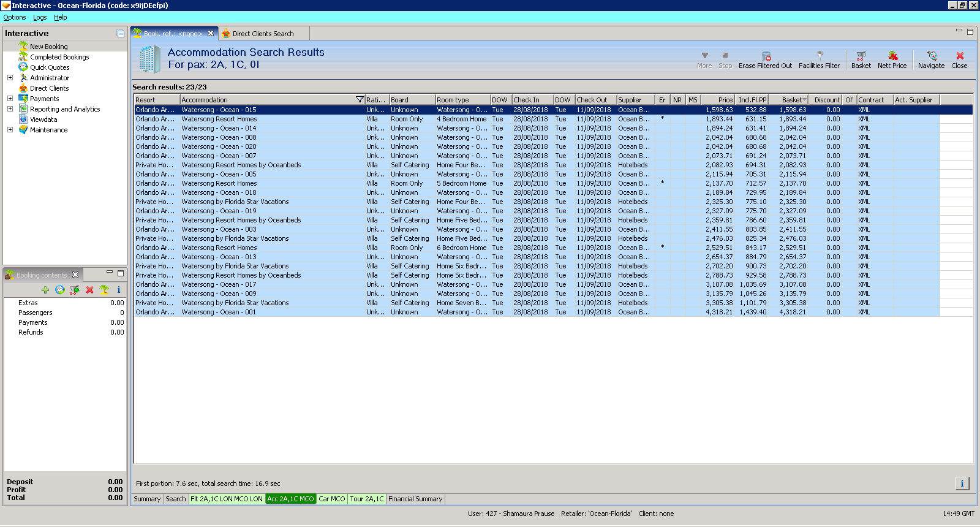The width and height of the screenshot is (980, 527).
Task: Open the Help menu
Action: (x=61, y=17)
